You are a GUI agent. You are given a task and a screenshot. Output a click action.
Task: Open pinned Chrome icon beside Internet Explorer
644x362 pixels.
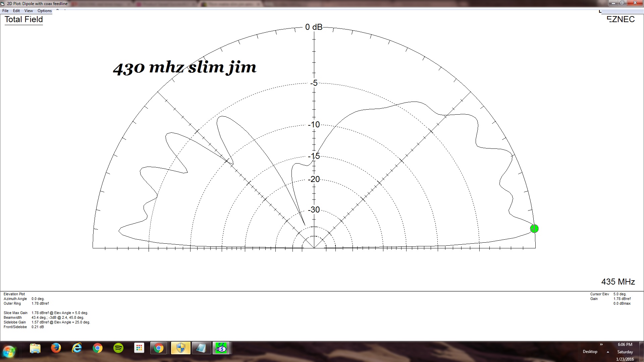coord(98,348)
